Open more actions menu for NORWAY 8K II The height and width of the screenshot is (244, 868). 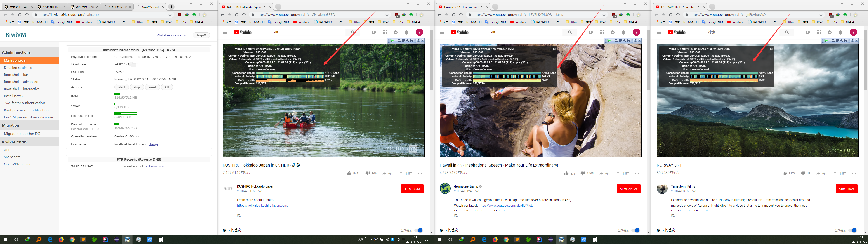[854, 174]
